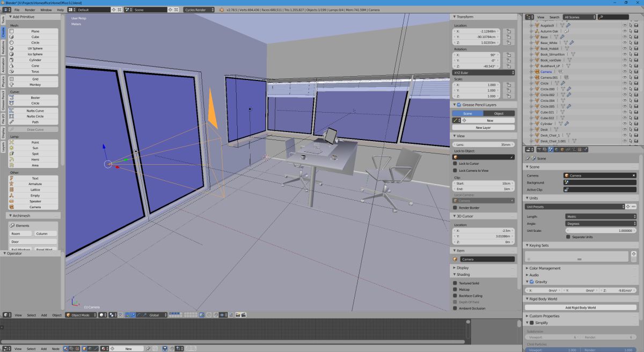Add a UV Sphere mesh
The image size is (644, 352).
(x=33, y=48)
